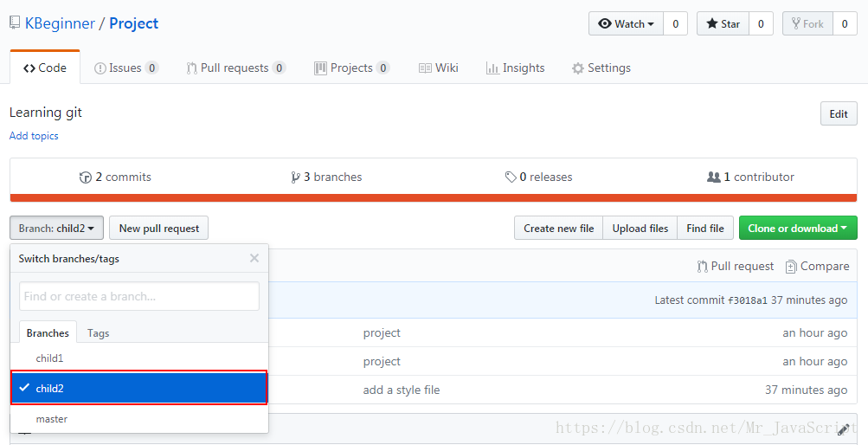Viewport: 868px width, 445px height.
Task: Close the Switch branches/tags popup
Action: (254, 258)
